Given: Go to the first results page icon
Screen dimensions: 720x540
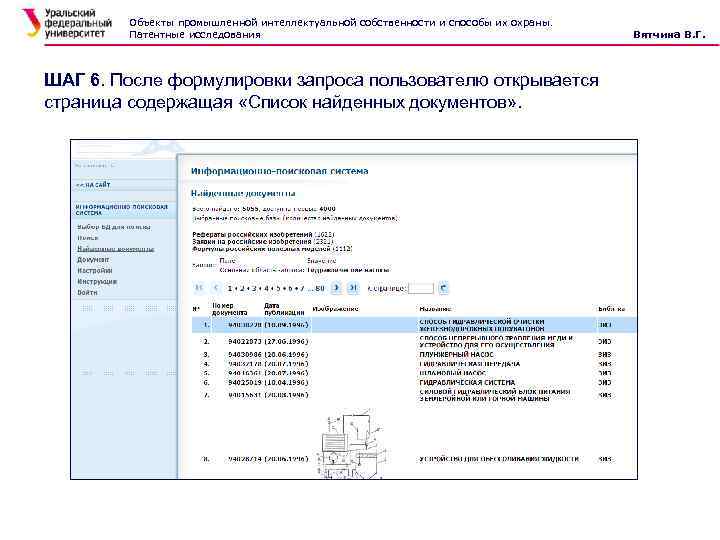Looking at the screenshot, I should point(199,288).
